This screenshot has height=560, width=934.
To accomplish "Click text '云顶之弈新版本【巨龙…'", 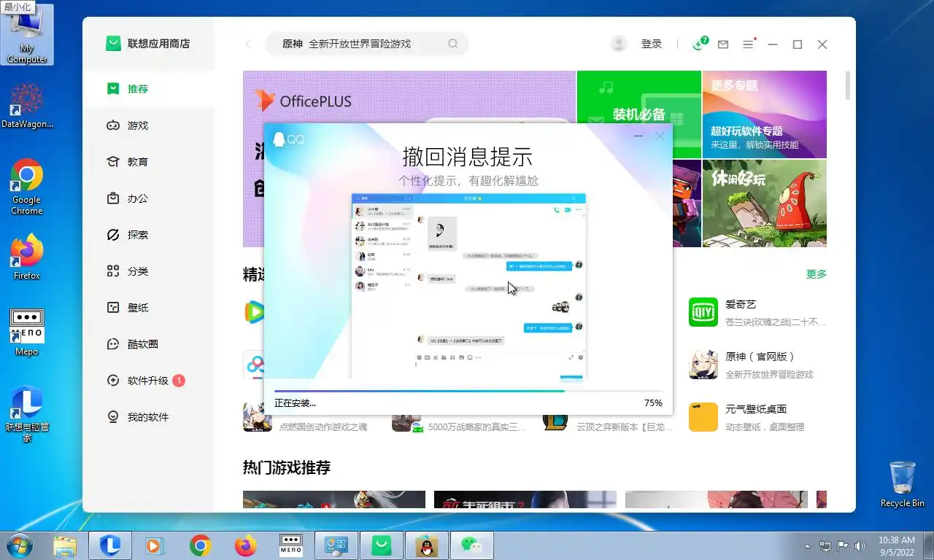I will point(626,427).
